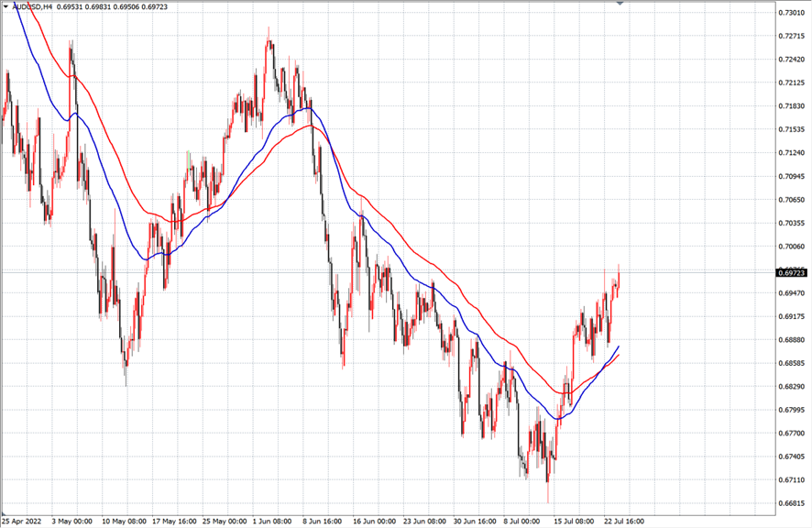
Task: Click the 0.66815 price scale label
Action: pos(791,503)
